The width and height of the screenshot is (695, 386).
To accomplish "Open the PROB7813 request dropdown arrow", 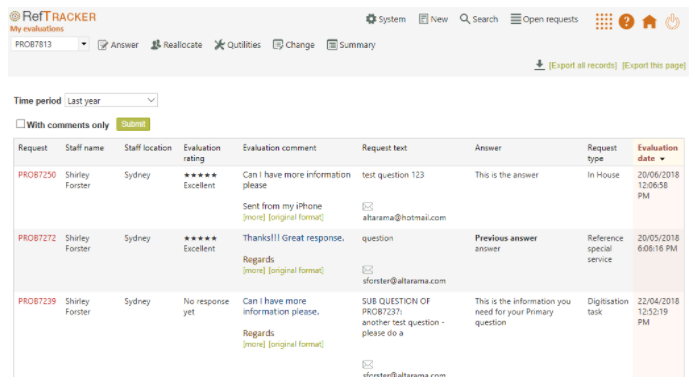I will click(84, 44).
